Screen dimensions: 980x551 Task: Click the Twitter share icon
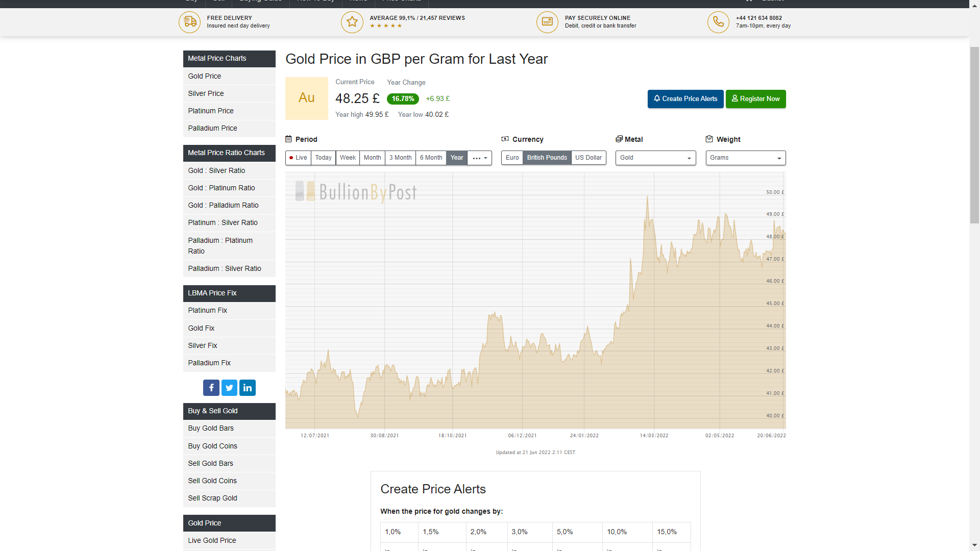tap(229, 388)
